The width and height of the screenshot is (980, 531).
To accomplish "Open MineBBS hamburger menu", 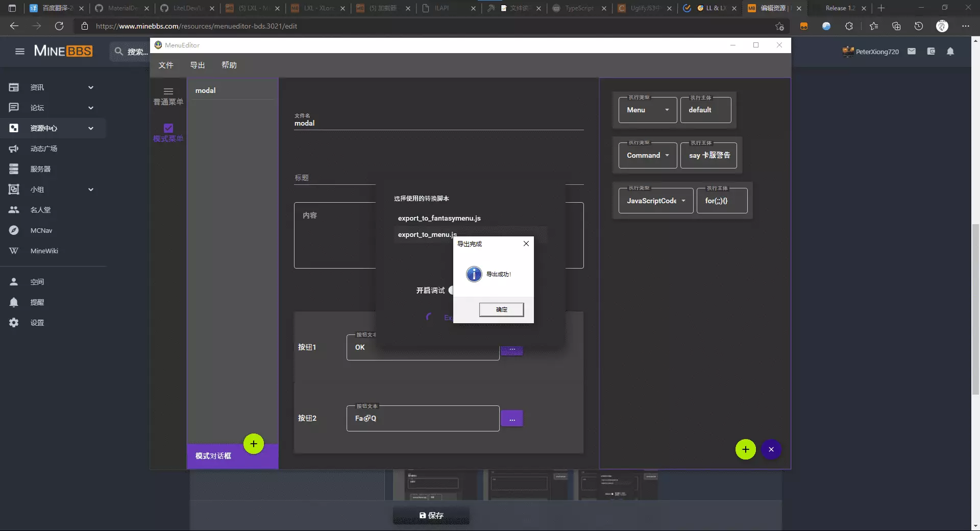I will pyautogui.click(x=20, y=51).
